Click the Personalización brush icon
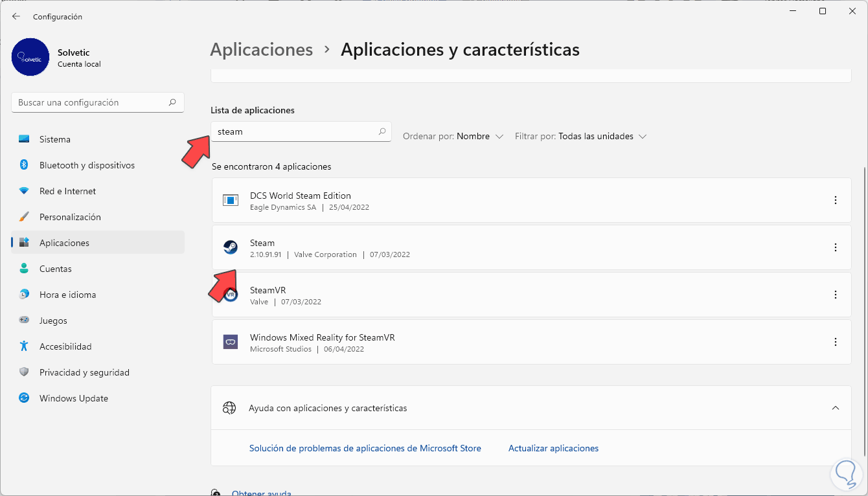This screenshot has width=868, height=496. (x=24, y=217)
